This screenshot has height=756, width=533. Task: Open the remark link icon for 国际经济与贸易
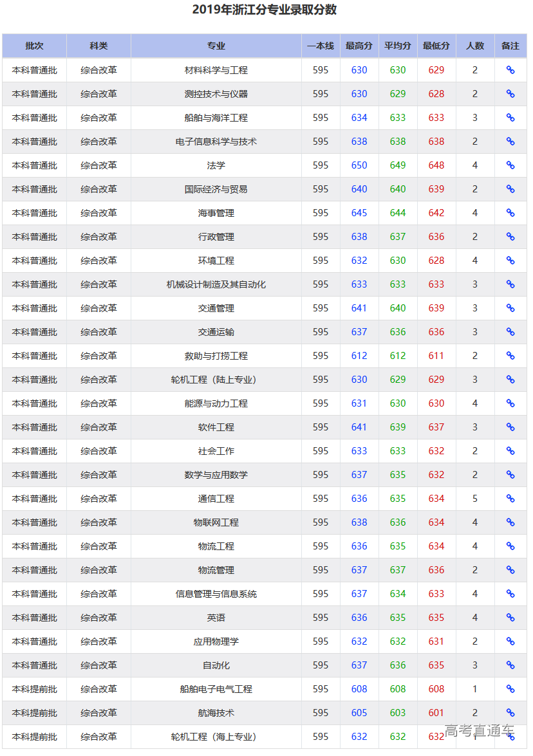click(510, 189)
